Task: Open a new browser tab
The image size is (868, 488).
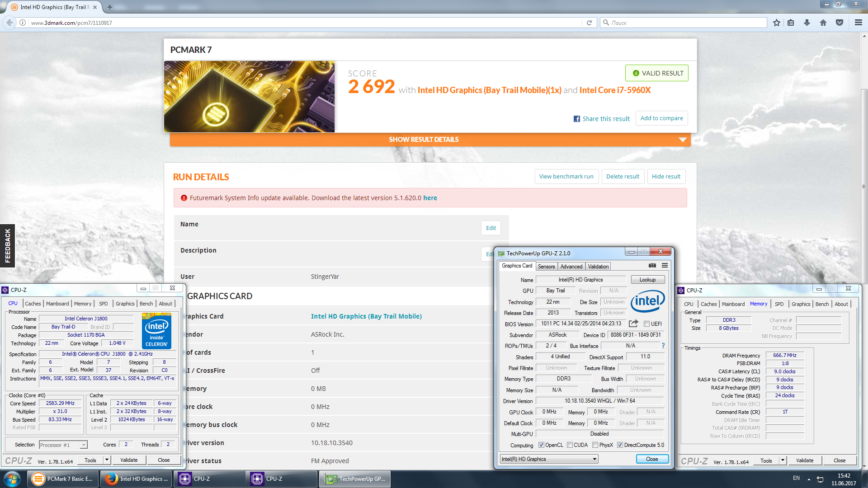Action: 110,7
